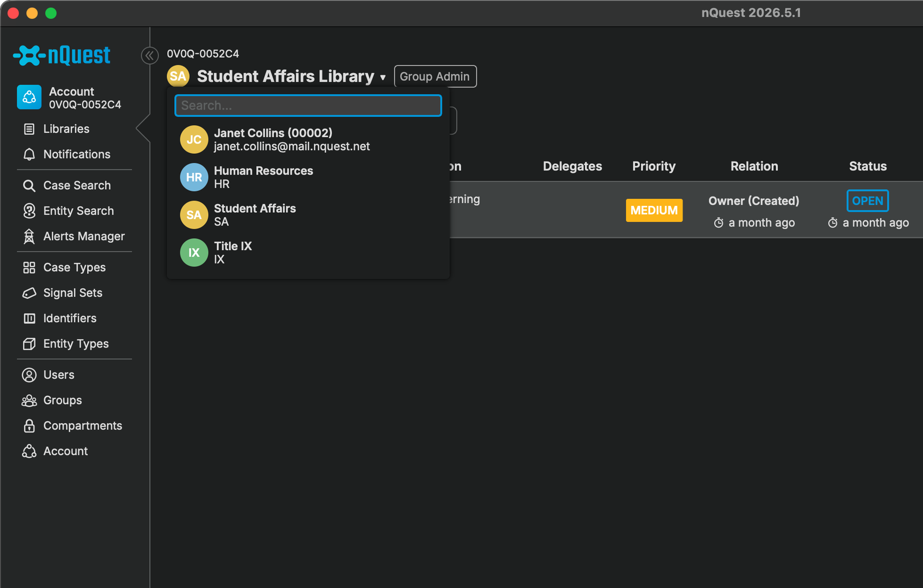This screenshot has height=588, width=923.
Task: Click the Student Affairs Library title
Action: (x=286, y=76)
